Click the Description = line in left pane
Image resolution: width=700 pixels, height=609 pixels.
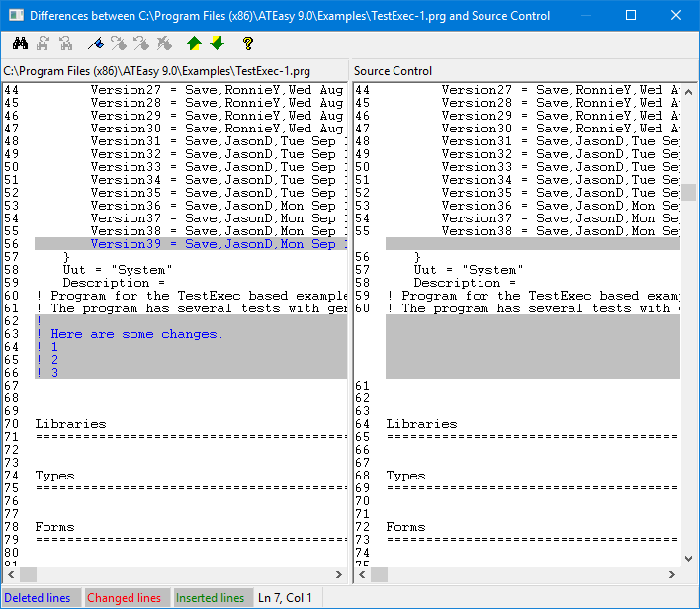coord(114,283)
